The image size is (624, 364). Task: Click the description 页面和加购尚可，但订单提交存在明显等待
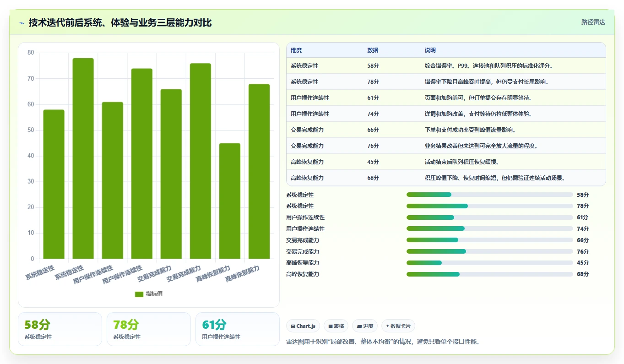coord(478,98)
